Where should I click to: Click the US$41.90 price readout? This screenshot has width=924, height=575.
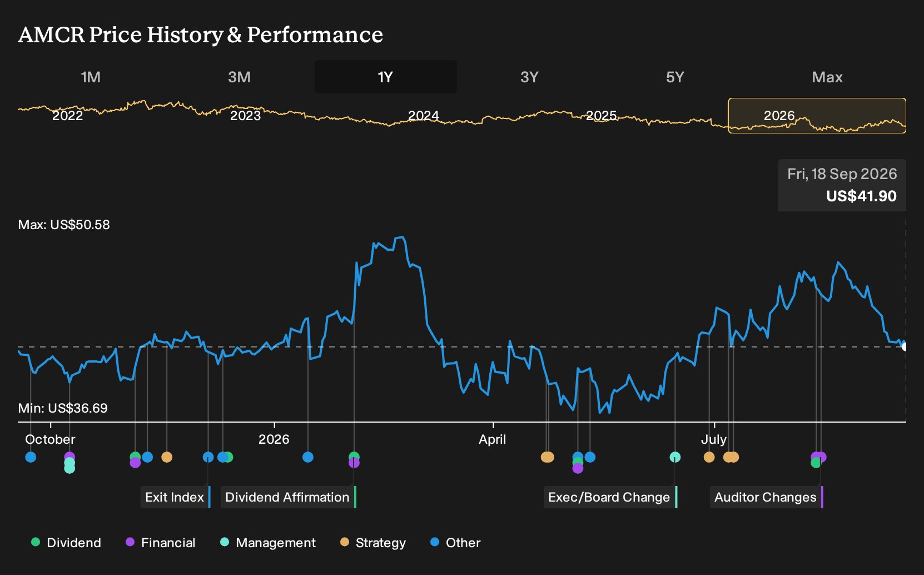[861, 196]
